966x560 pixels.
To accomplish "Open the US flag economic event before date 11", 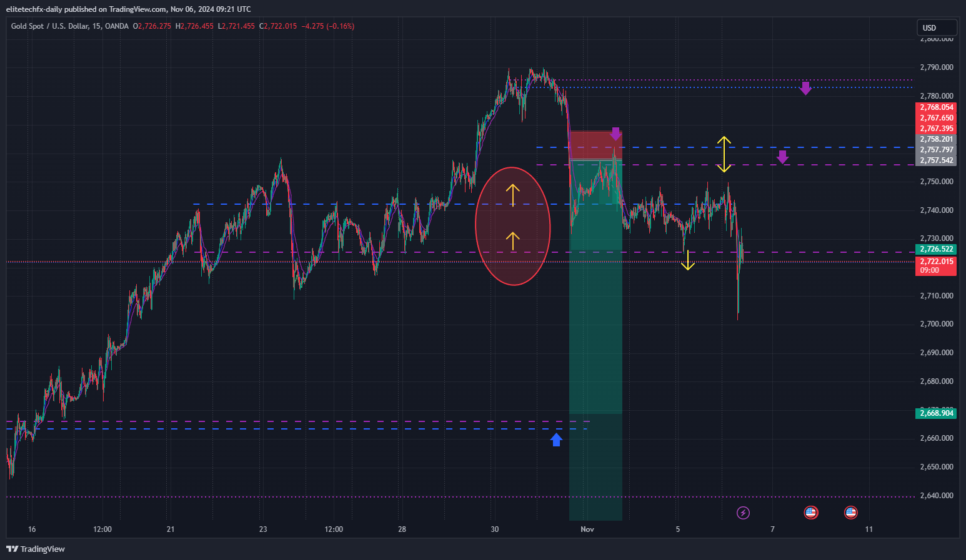I will pos(850,513).
